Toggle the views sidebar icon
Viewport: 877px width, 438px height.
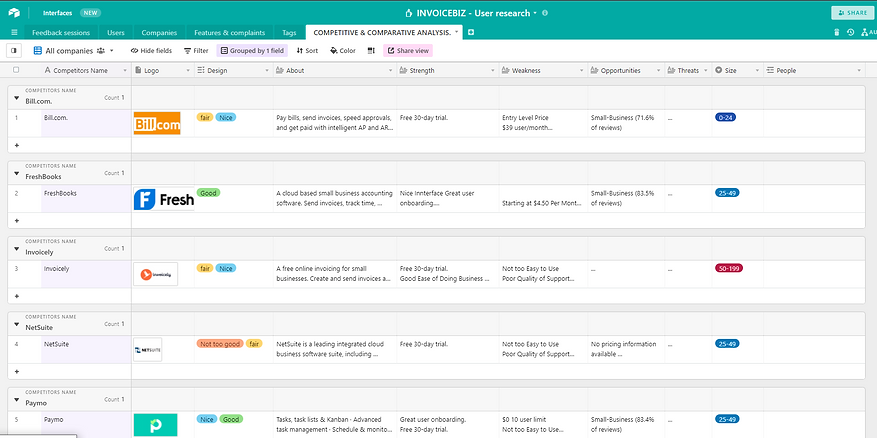pos(14,50)
